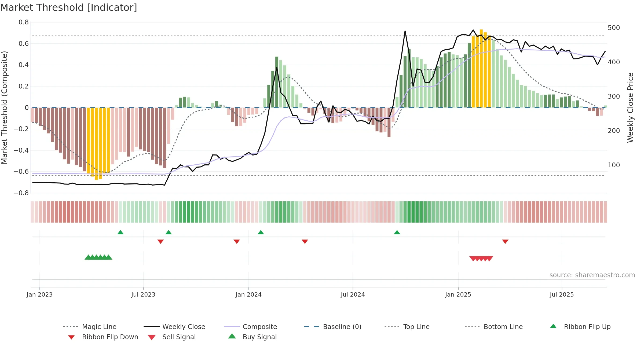The width and height of the screenshot is (644, 362).
Task: Click the 300 price tick label
Action: tap(614, 96)
